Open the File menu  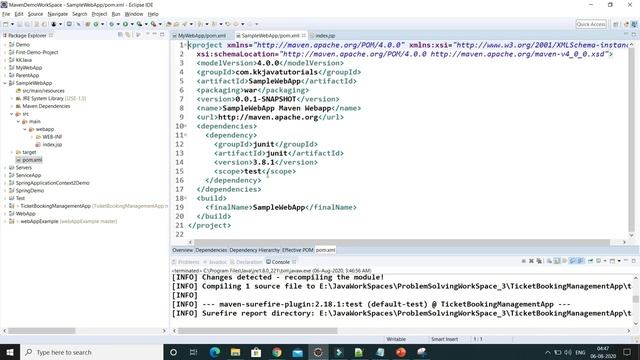tap(6, 14)
